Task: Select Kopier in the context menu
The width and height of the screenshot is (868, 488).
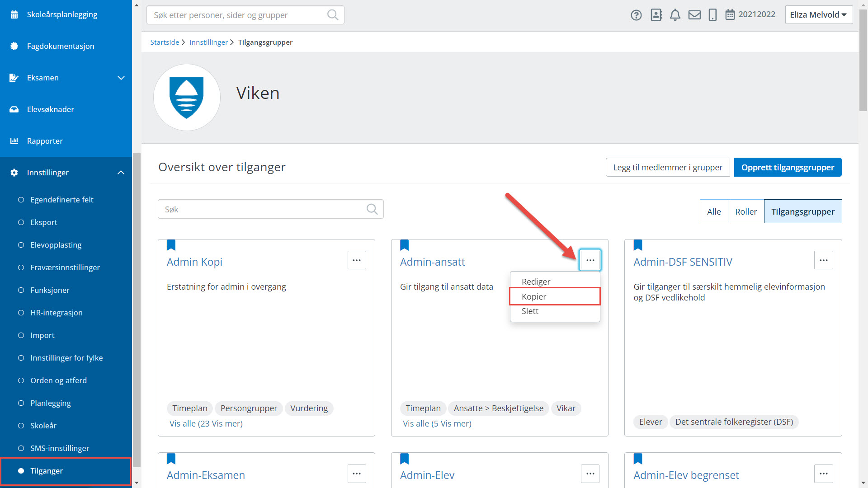Action: (555, 296)
